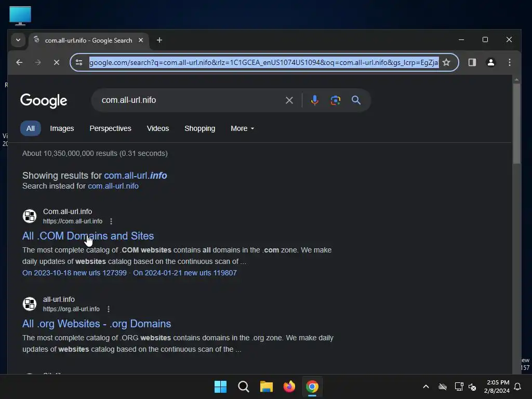Open the notifications bell

[517, 387]
